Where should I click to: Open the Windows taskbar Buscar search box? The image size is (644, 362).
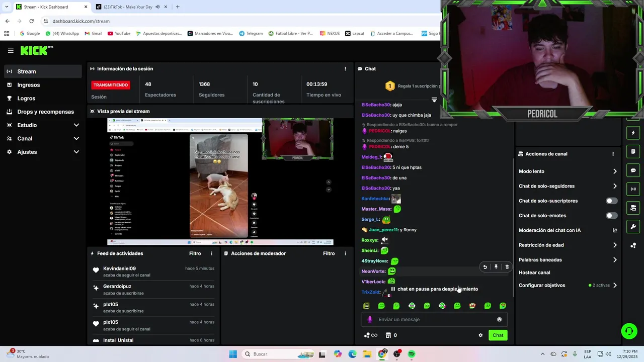pyautogui.click(x=277, y=354)
